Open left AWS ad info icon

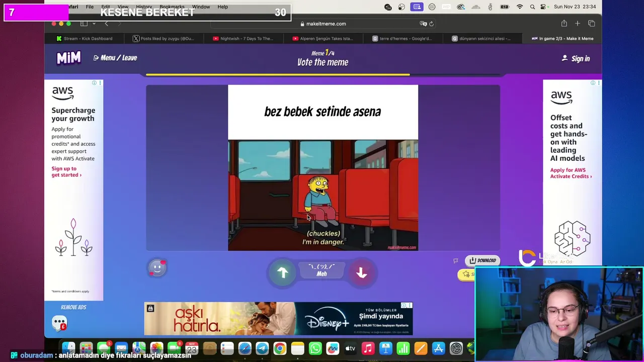click(94, 83)
